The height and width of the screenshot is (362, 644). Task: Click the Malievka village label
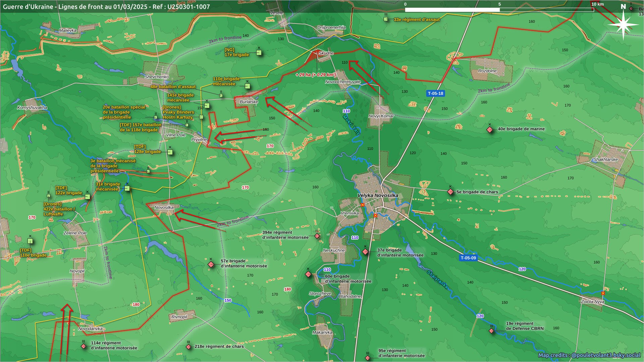point(68,31)
